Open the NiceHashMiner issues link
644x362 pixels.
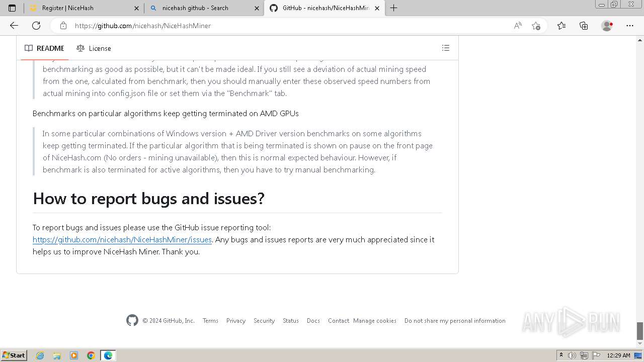[122, 239]
